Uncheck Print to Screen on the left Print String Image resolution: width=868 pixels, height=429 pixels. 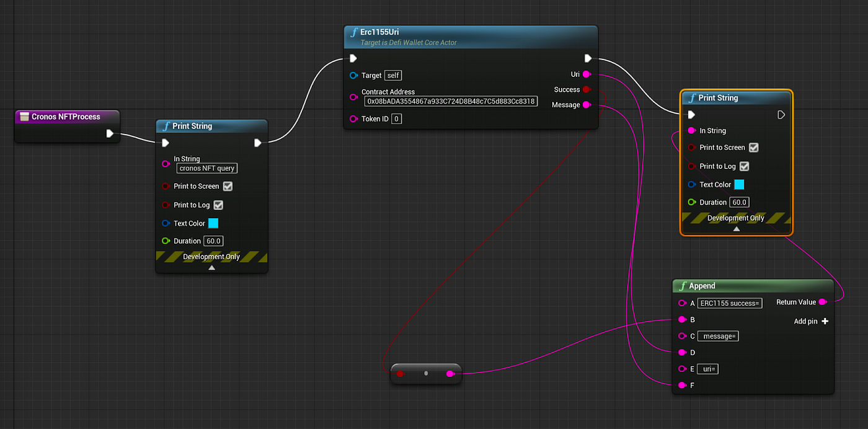coord(228,186)
